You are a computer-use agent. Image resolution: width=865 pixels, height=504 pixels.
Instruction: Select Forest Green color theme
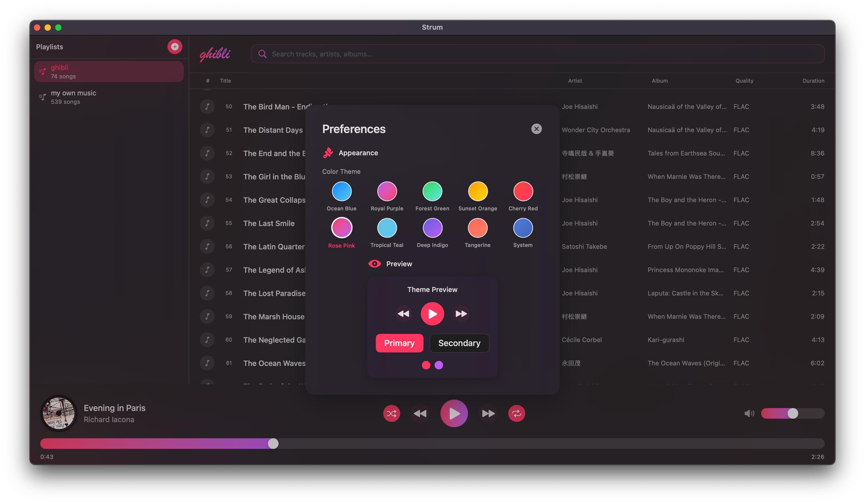click(x=432, y=191)
